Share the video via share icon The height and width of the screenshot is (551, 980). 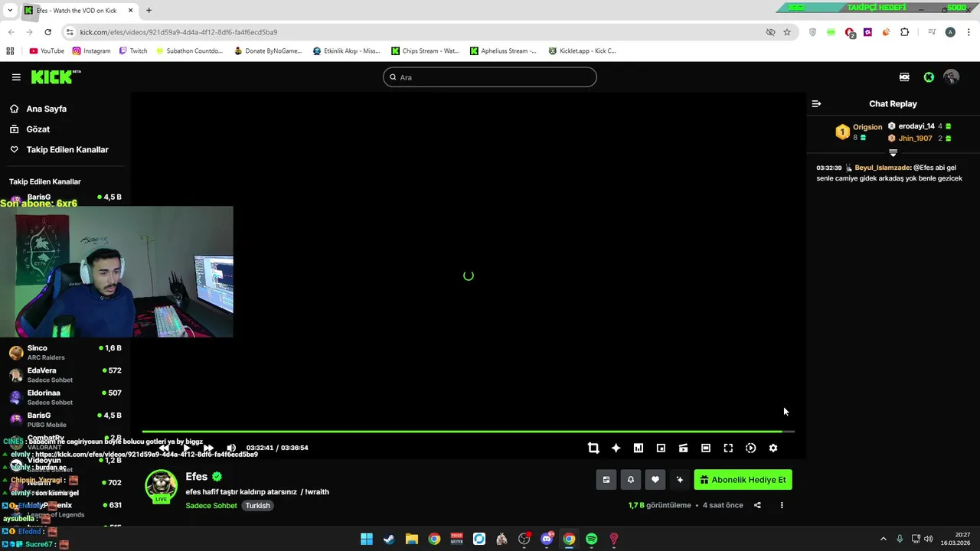pos(757,505)
